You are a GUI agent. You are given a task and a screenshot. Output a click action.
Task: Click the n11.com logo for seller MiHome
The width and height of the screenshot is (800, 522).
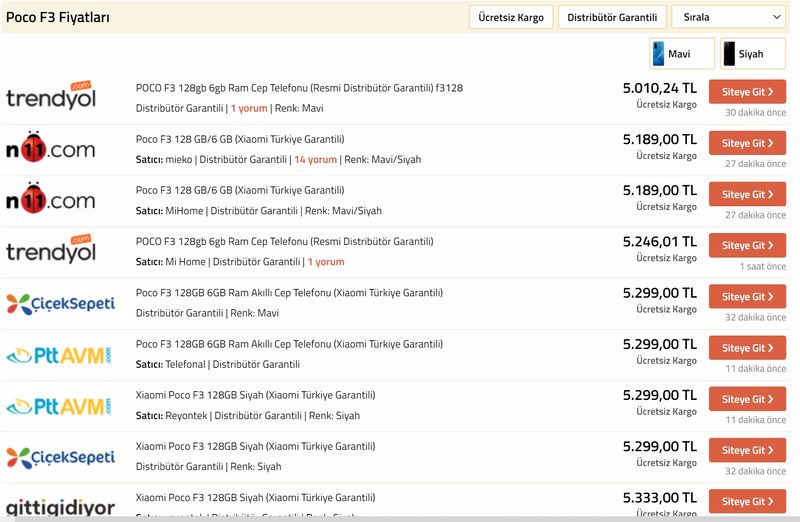(51, 198)
